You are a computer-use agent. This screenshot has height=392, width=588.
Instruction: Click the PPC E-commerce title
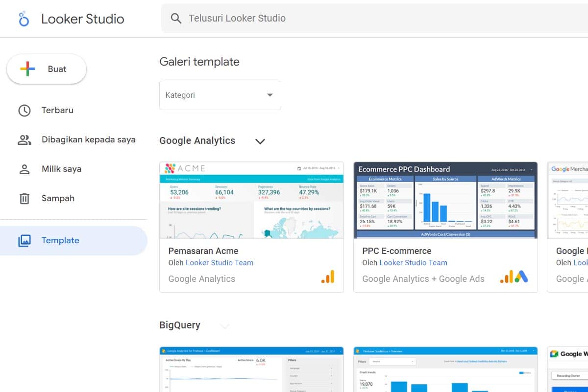(x=397, y=251)
